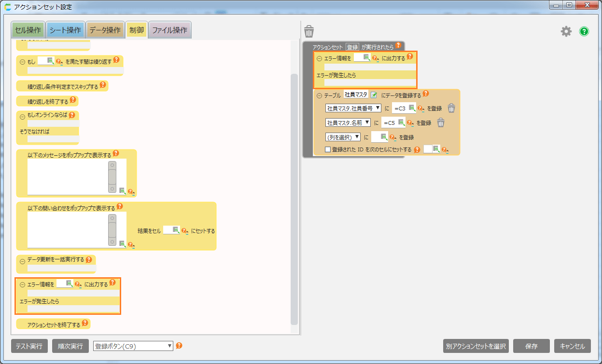The height and width of the screenshot is (364, 602).
Task: Enable 登録された ID を次のセルにセットする checkbox
Action: pos(328,149)
